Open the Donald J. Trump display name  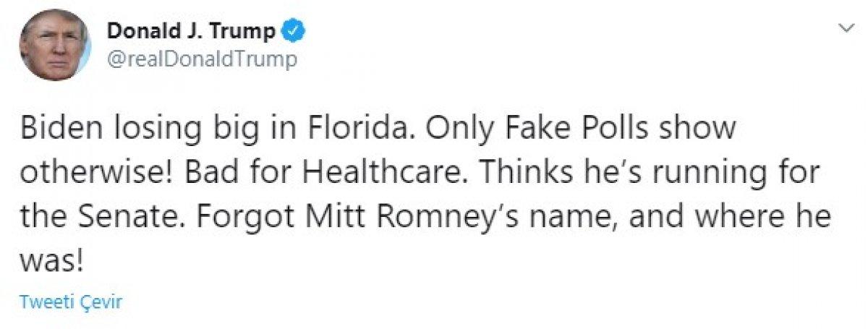[191, 31]
